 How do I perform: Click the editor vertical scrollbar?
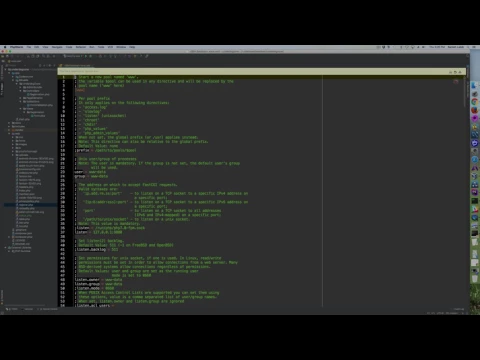(465, 92)
